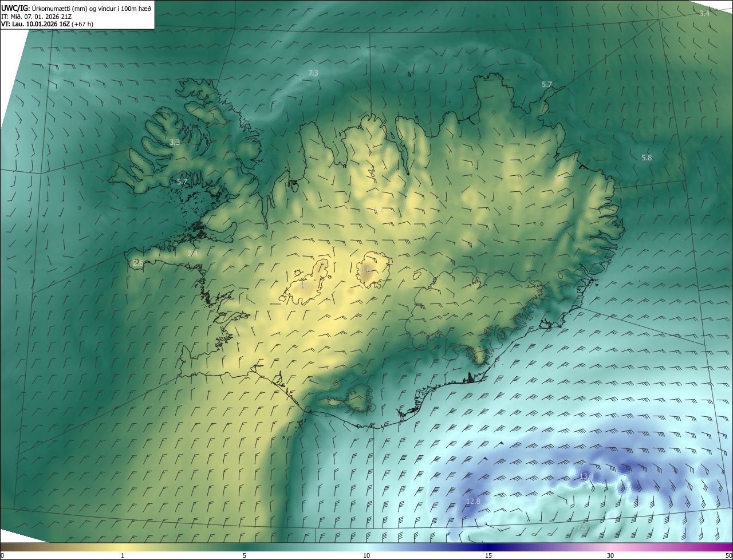733x560 pixels.
Task: Select the 1 tick label on the scale
Action: pos(123,555)
